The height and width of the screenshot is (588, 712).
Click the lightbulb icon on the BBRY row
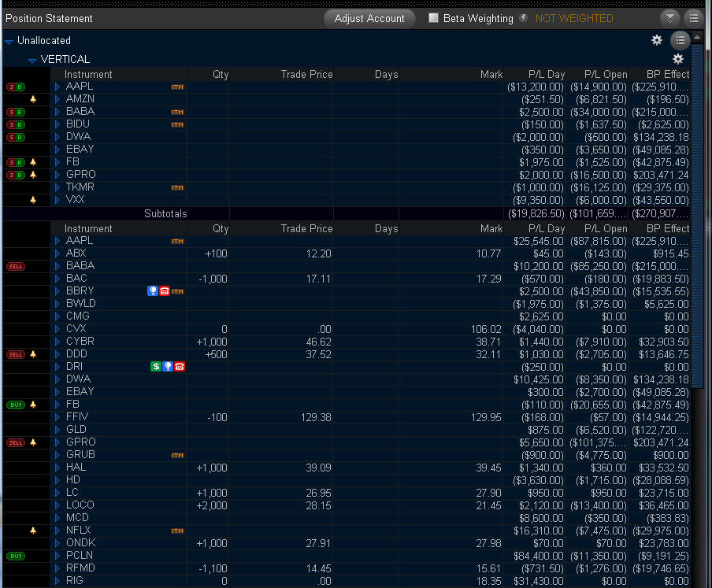(x=153, y=291)
